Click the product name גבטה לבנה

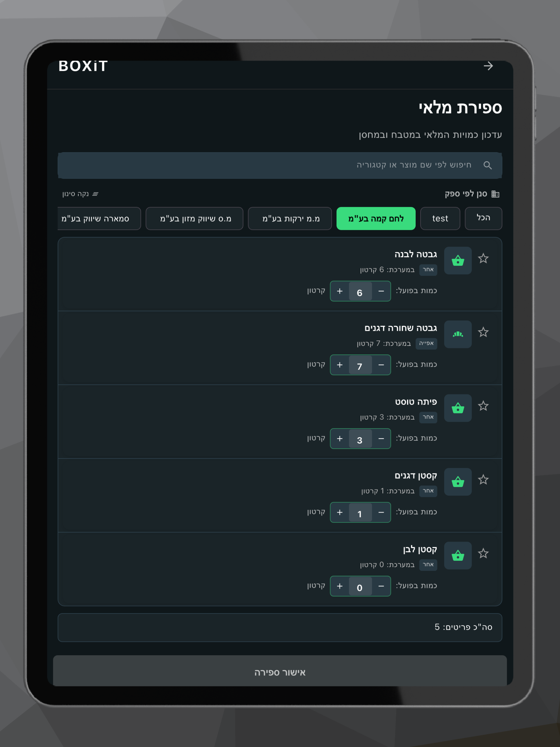416,254
